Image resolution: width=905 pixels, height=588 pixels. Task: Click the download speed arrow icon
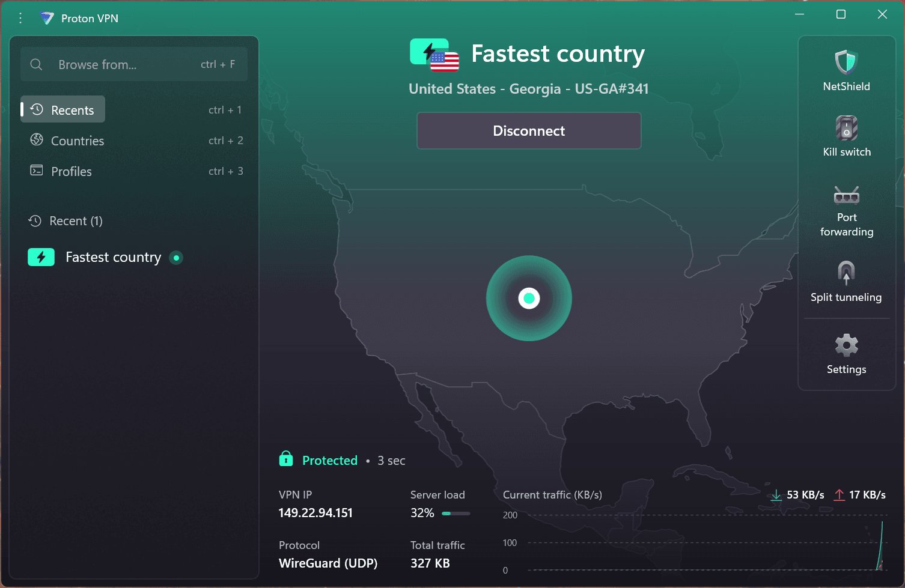(x=776, y=495)
